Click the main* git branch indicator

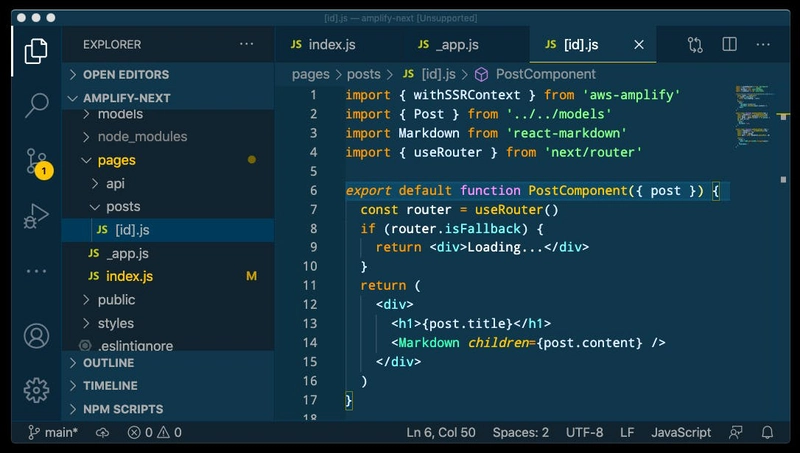coord(53,433)
